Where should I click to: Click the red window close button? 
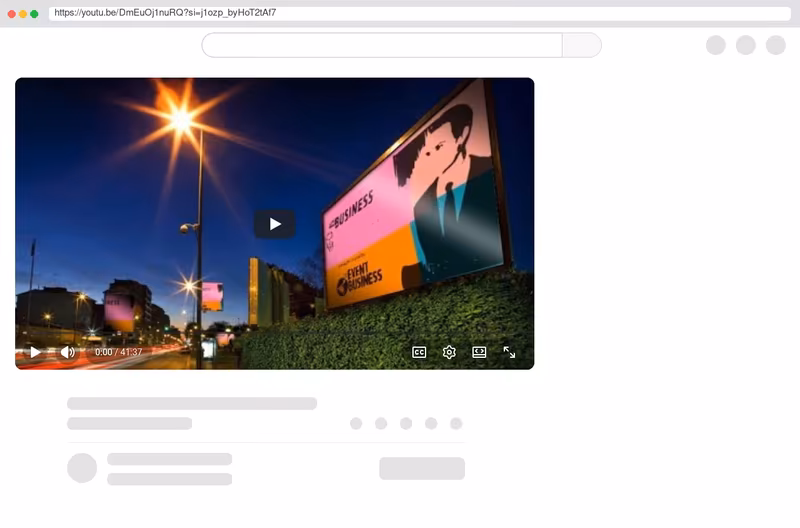pos(12,14)
